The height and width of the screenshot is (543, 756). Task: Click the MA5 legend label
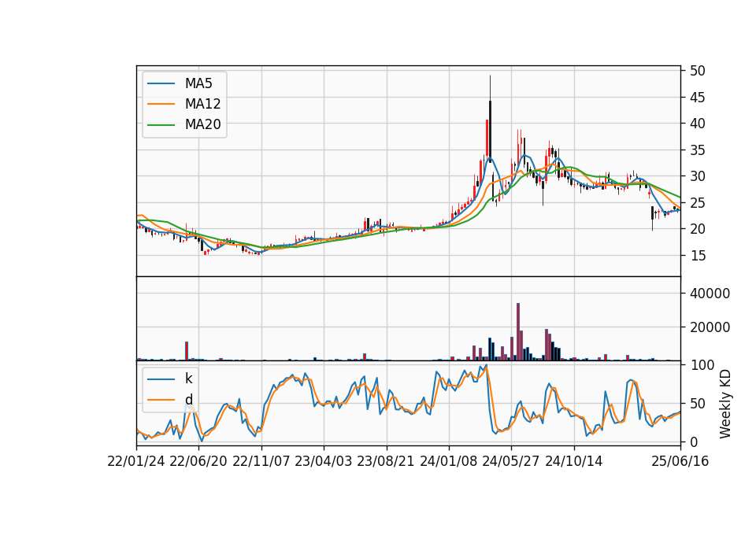[198, 83]
